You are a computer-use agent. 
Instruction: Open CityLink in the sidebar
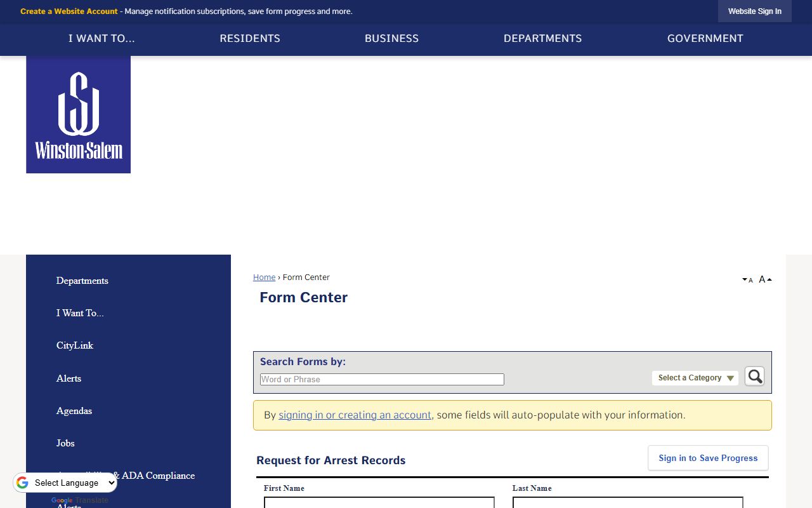coord(74,345)
